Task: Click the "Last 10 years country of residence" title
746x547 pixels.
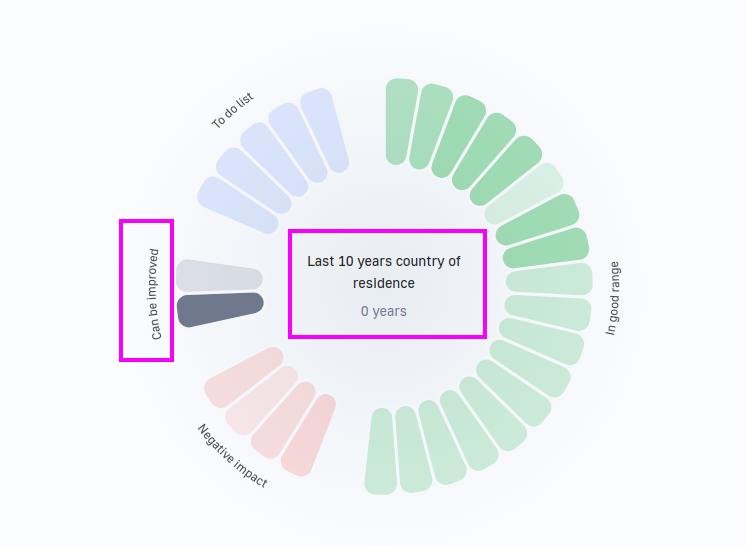Action: tap(384, 272)
